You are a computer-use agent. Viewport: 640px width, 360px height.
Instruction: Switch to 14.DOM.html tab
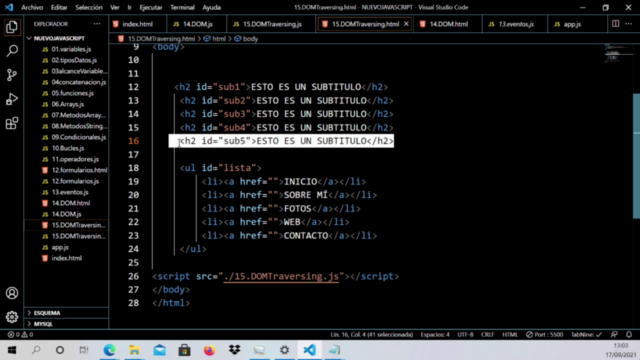(x=449, y=24)
